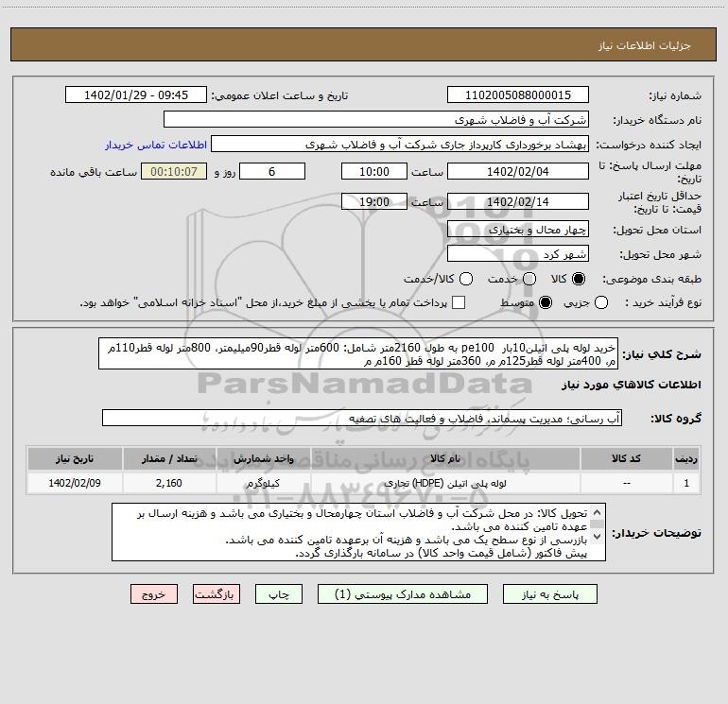The height and width of the screenshot is (704, 728).
Task: Click the remaining days field 6
Action: 272,171
